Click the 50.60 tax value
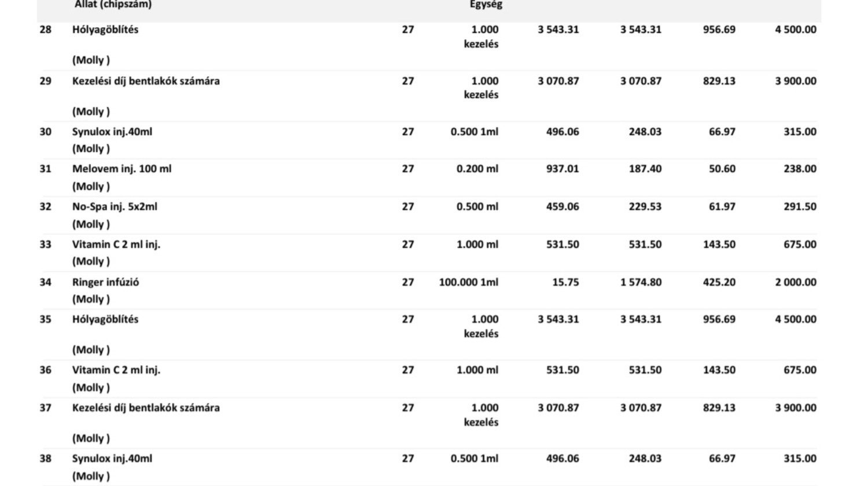Screen dimensions: 868x486 pyautogui.click(x=722, y=169)
